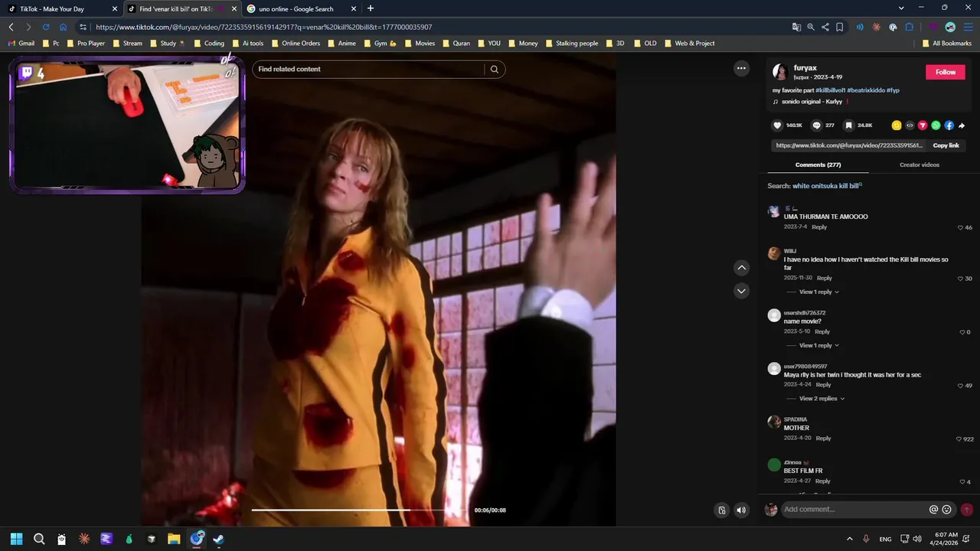Open the Stream bookmarks folder
Screen dimensions: 980x551
(127, 44)
